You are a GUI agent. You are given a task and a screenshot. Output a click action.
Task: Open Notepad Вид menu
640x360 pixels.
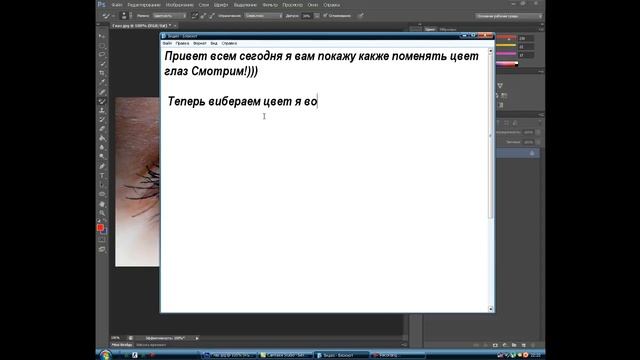214,43
